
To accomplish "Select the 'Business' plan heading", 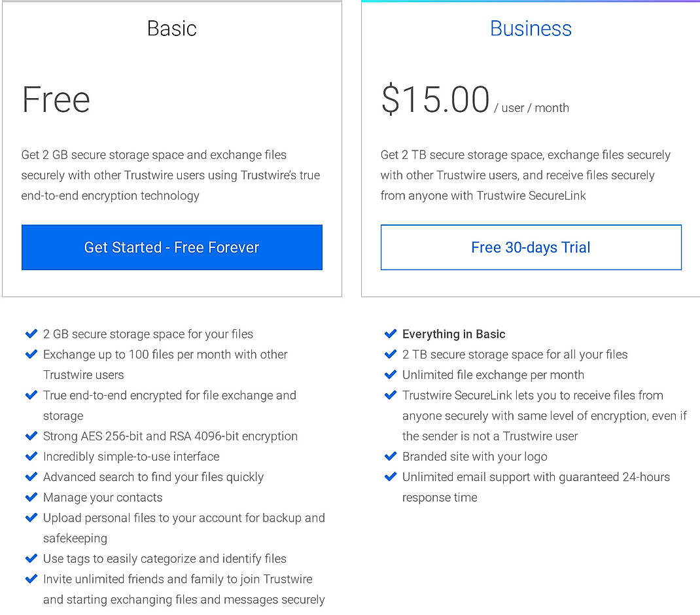I will tap(531, 28).
